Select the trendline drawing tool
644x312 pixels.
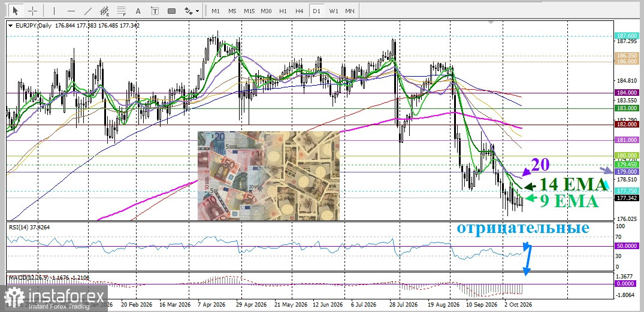88,11
